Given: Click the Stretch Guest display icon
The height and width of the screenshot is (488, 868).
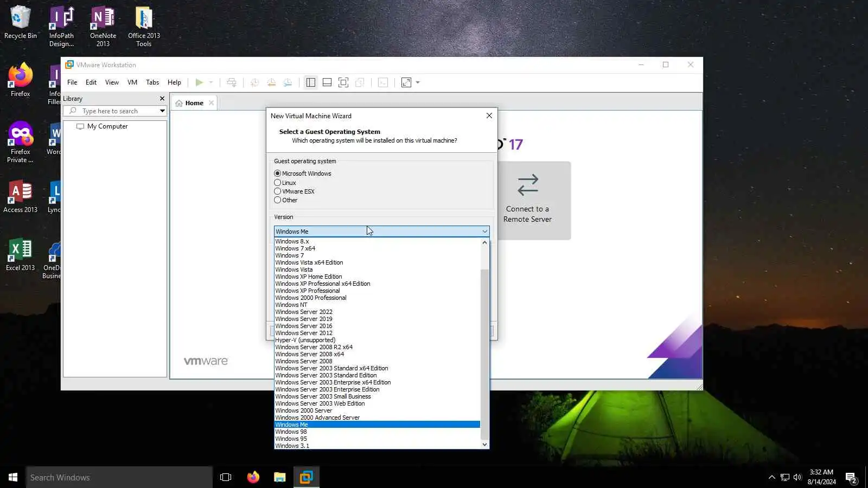Looking at the screenshot, I should [x=406, y=82].
